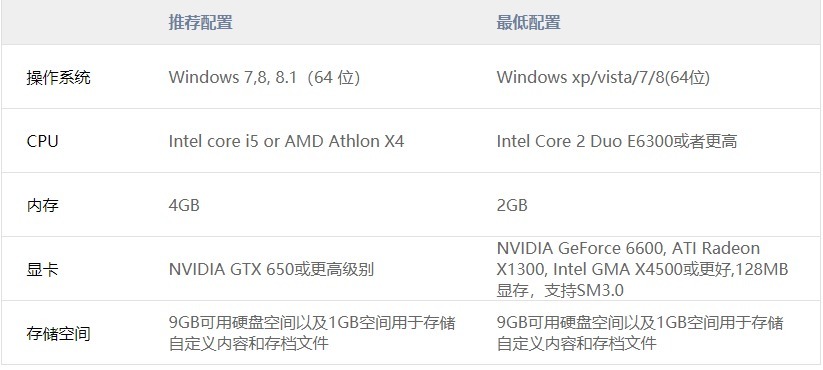The width and height of the screenshot is (823, 370).
Task: Click Intel core i5 or AMD Athlon X4 text
Action: [286, 141]
